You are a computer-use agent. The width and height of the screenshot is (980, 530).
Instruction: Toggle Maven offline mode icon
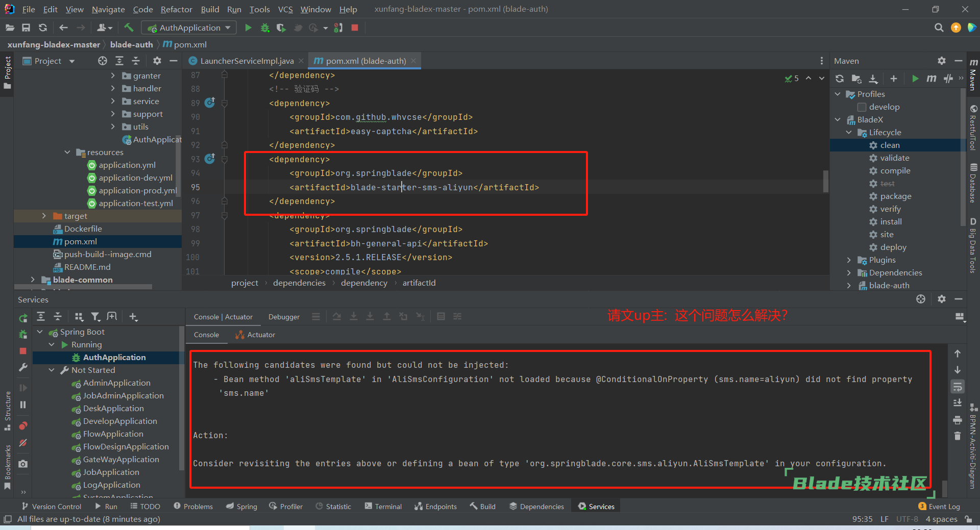click(x=948, y=78)
